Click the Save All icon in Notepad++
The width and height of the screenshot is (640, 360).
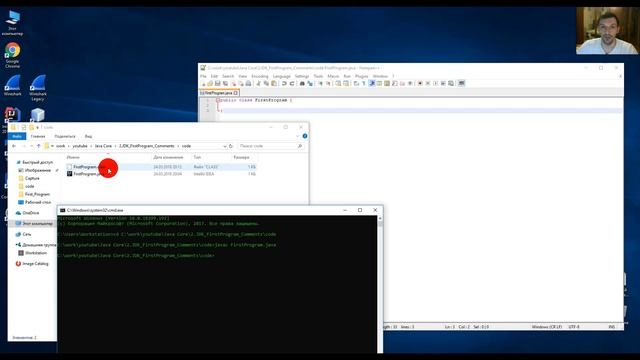(225, 83)
